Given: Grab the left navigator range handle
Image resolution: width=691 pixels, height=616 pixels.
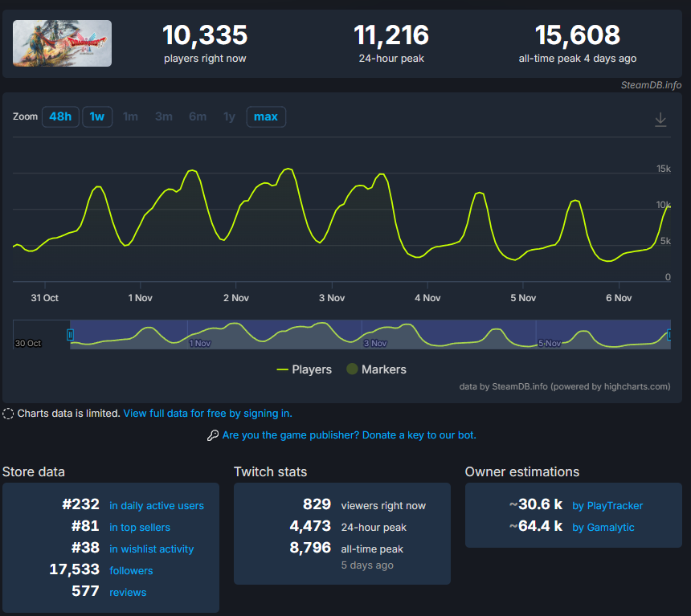Looking at the screenshot, I should pyautogui.click(x=70, y=334).
